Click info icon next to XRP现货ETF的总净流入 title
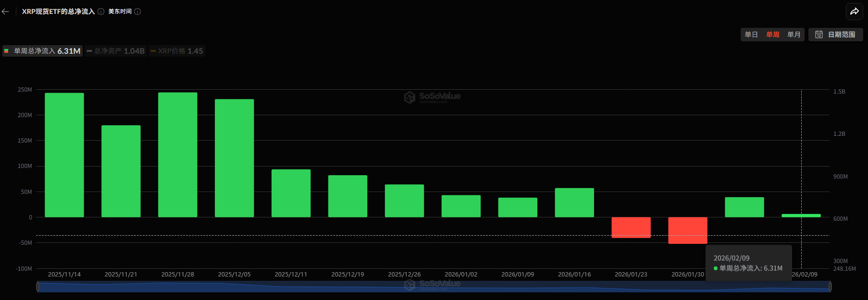Image resolution: width=868 pixels, height=300 pixels. [101, 12]
